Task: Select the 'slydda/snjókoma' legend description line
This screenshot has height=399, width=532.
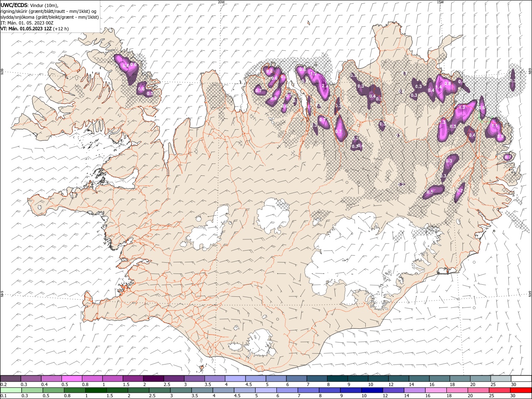Action: [x=49, y=17]
